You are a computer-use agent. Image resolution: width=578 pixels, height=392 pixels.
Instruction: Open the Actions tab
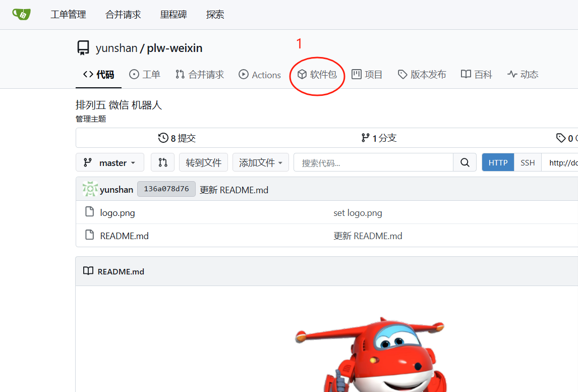coord(260,75)
